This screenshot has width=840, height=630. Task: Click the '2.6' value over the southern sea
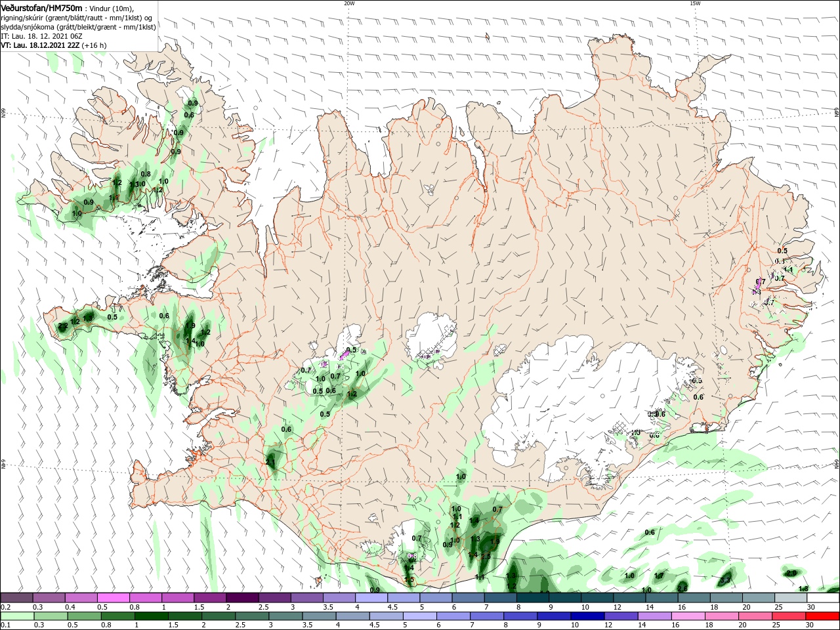point(682,588)
